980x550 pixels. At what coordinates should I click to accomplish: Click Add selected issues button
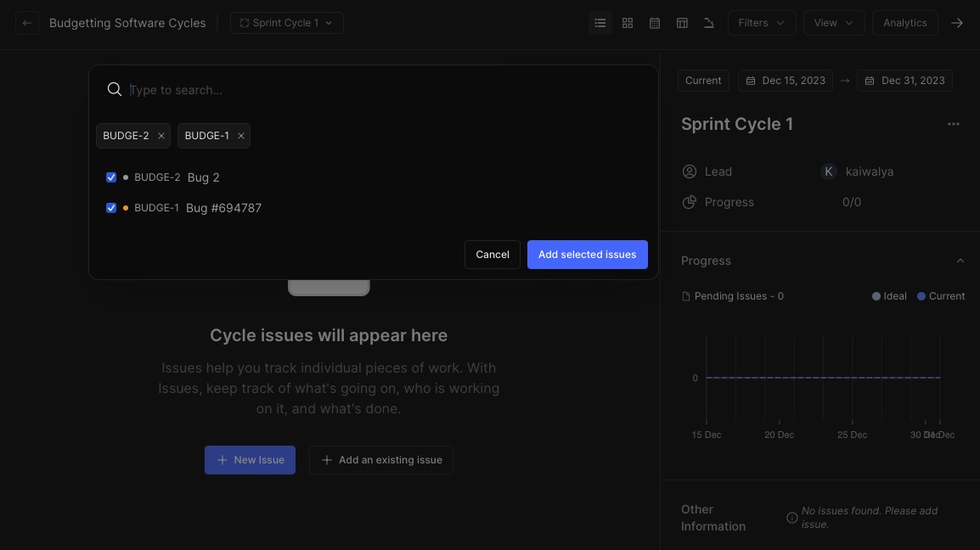(x=587, y=255)
